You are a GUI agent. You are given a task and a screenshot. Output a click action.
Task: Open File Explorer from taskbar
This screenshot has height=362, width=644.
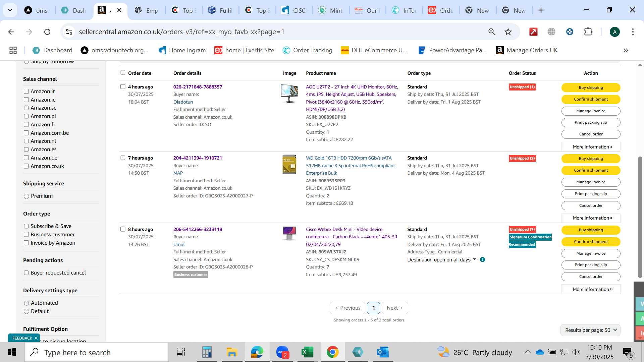(232, 352)
